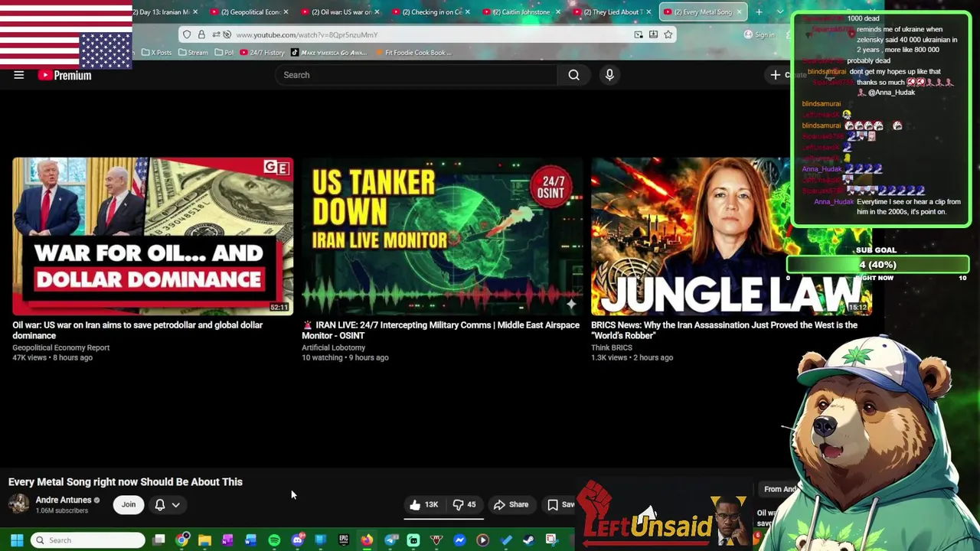Screen dimensions: 980x551
Task: Dislike the video showing 45
Action: pyautogui.click(x=464, y=504)
